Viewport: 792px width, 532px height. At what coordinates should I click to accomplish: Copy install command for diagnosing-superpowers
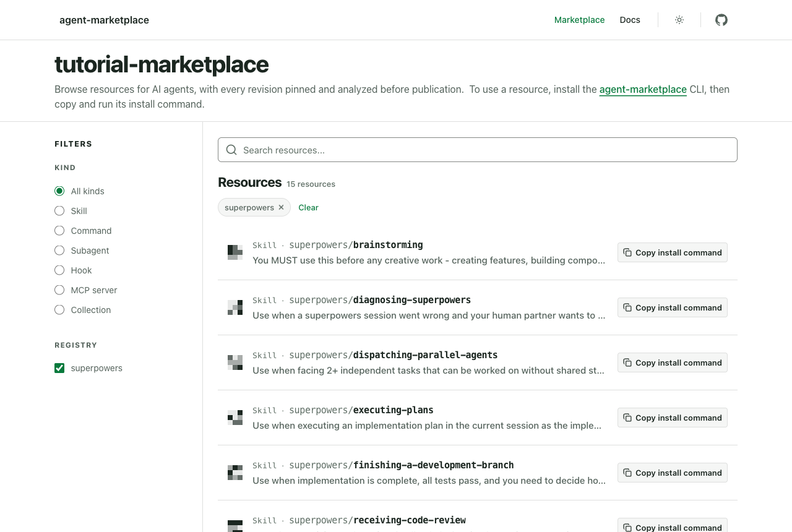click(x=673, y=307)
